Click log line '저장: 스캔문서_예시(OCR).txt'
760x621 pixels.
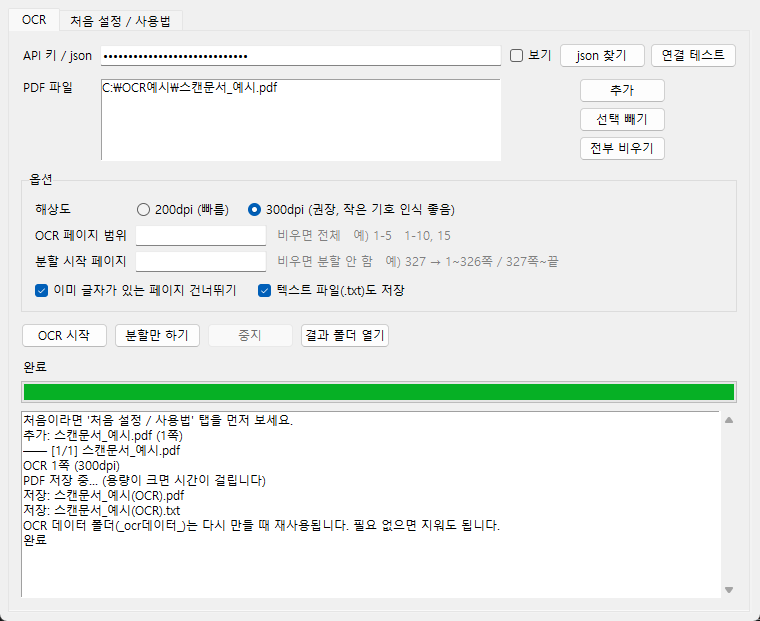(x=102, y=510)
